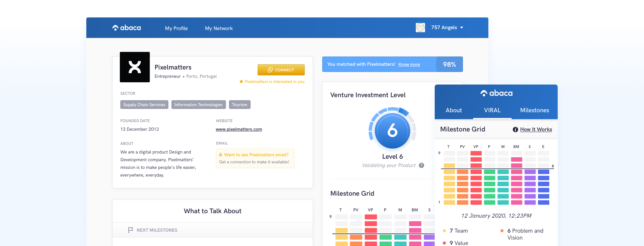
Task: Open the www.pixelmatters.com website link
Action: pyautogui.click(x=239, y=129)
